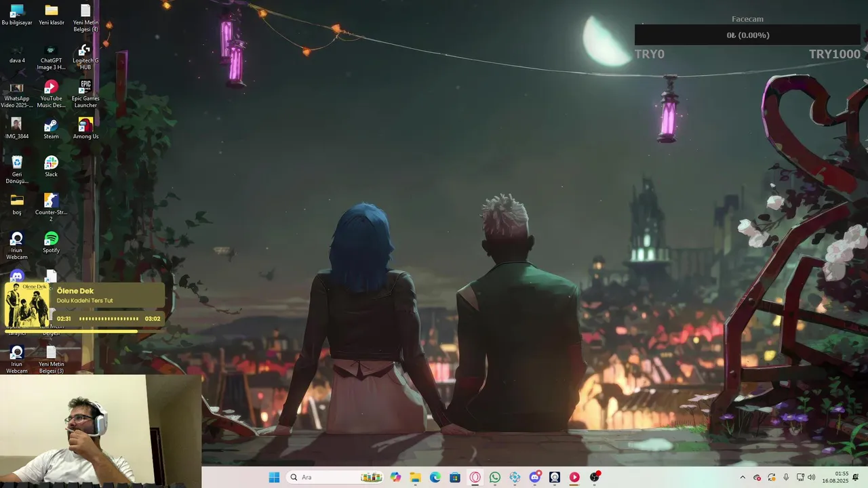Screen dimensions: 868x488
Task: Click the Dolu Kadehi Ters Tut text
Action: tap(85, 300)
